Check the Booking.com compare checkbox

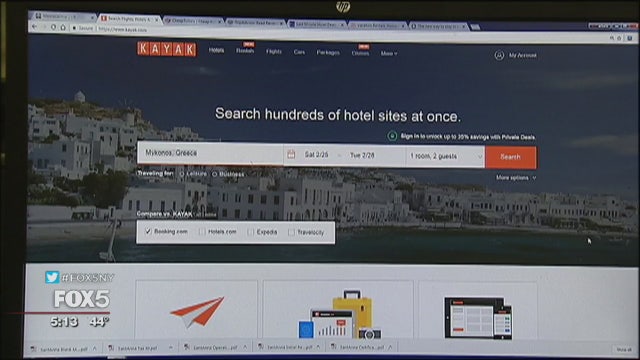148,231
